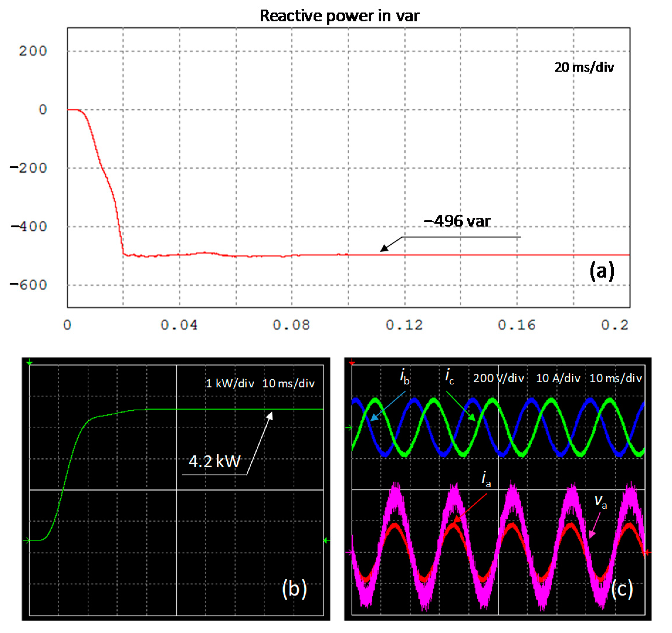This screenshot has height=633, width=672.
Task: Click the red channel marker right of panel (c)
Action: [647, 553]
